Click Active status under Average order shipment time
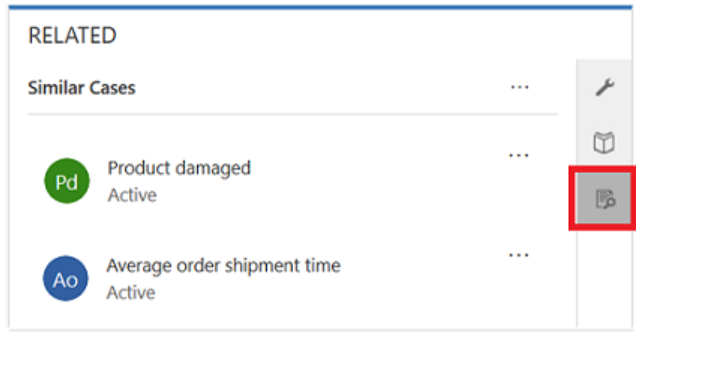This screenshot has width=706, height=373. coord(131,293)
